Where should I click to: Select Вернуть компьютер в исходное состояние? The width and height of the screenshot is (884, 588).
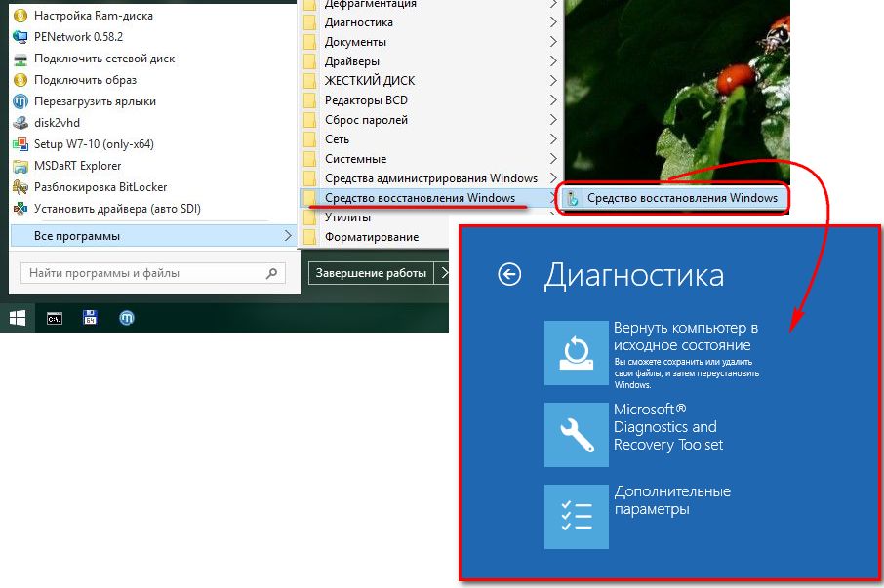686,336
